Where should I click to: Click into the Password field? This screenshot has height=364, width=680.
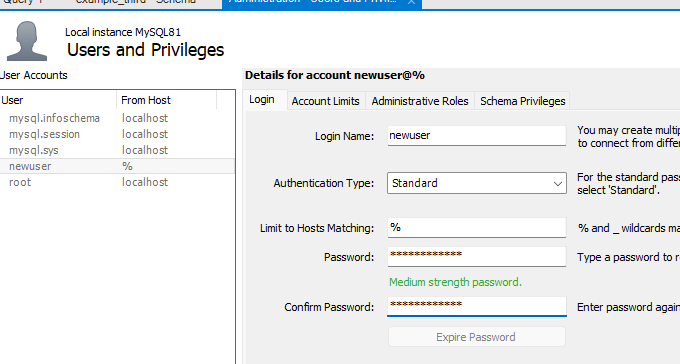(x=477, y=256)
